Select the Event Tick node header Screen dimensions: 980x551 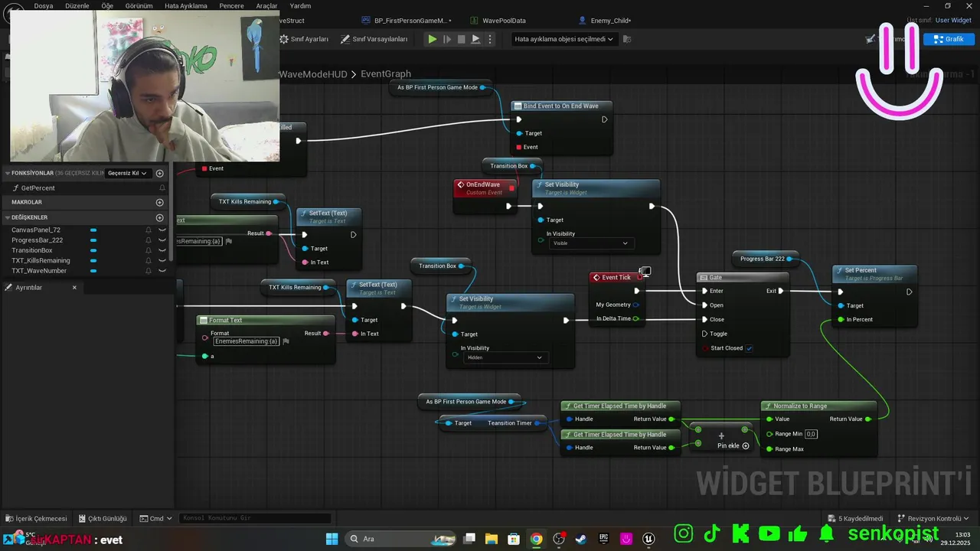(x=617, y=278)
